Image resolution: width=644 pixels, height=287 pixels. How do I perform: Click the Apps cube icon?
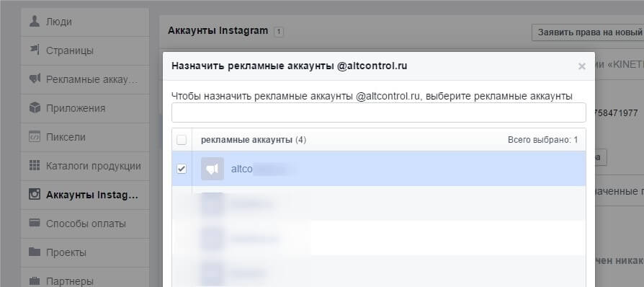(x=35, y=107)
